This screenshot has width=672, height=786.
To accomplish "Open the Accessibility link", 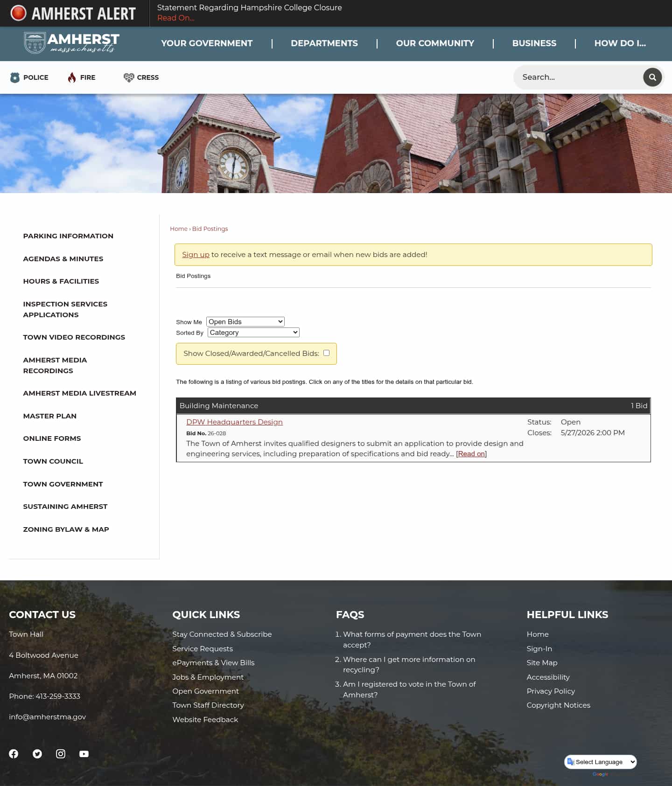I will click(x=548, y=677).
